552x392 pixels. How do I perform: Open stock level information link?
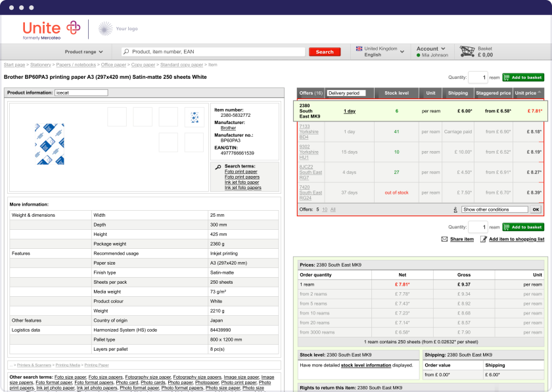366,365
